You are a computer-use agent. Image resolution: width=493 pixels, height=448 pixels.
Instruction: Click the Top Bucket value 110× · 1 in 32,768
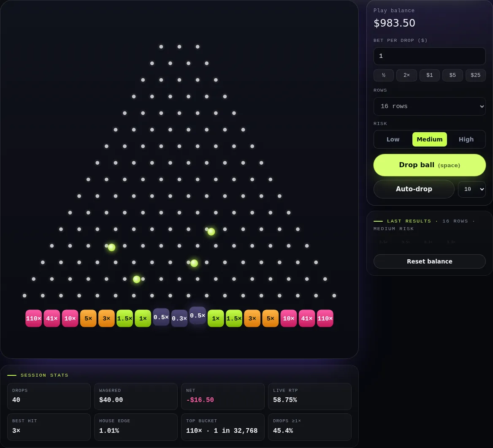point(222,430)
